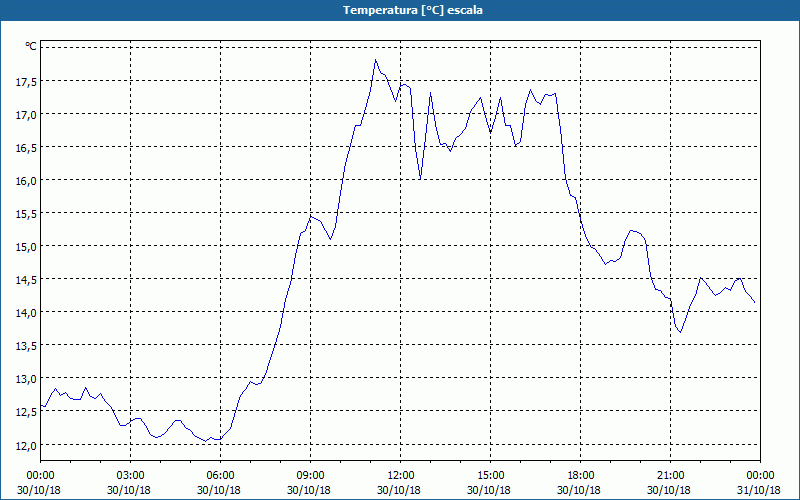Viewport: 800px width, 500px height.
Task: Pick the 15,0 y-axis label
Action: [26, 246]
